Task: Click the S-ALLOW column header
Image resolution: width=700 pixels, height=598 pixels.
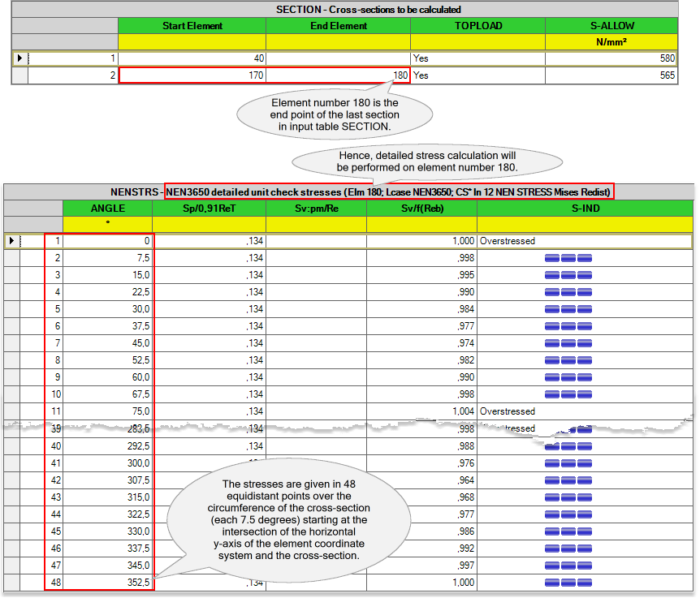Action: 611,26
